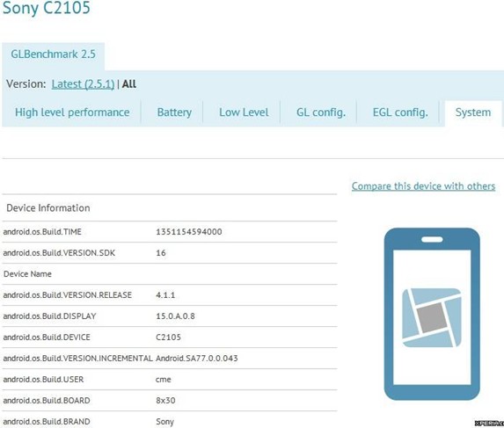Click the android.os.Build.DISPLAY label

tap(49, 316)
